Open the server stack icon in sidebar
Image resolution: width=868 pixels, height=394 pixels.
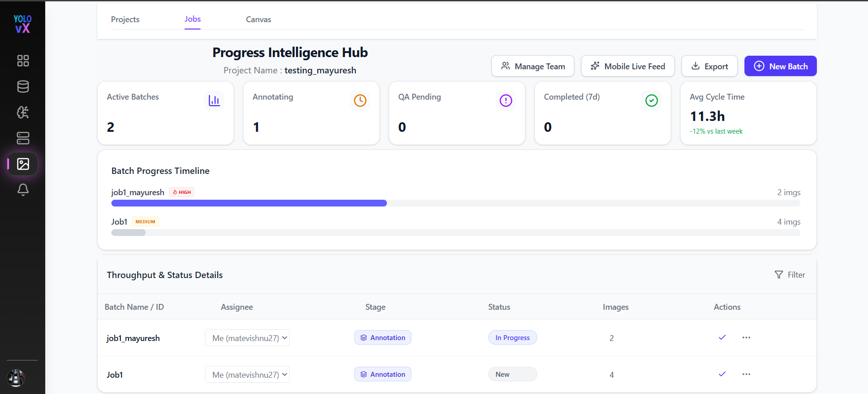click(x=23, y=138)
